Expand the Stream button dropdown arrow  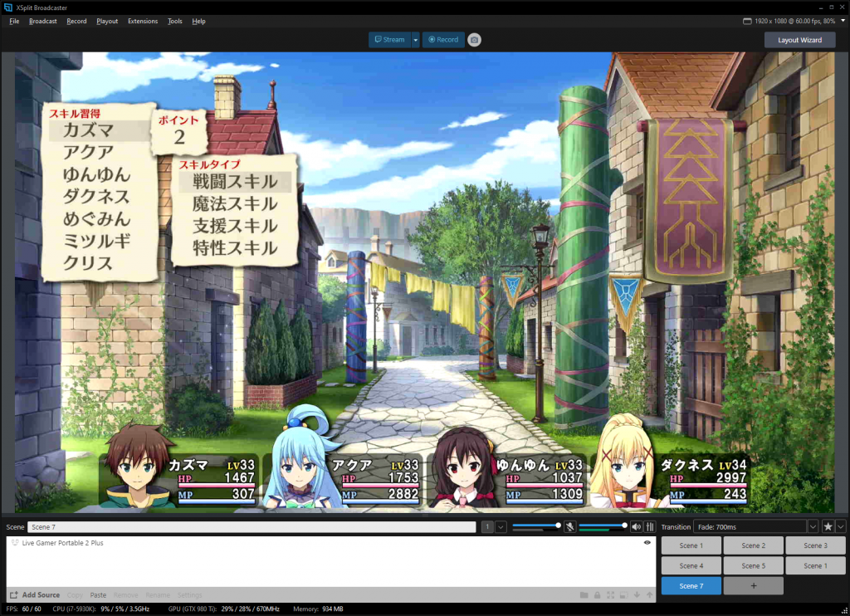(416, 40)
